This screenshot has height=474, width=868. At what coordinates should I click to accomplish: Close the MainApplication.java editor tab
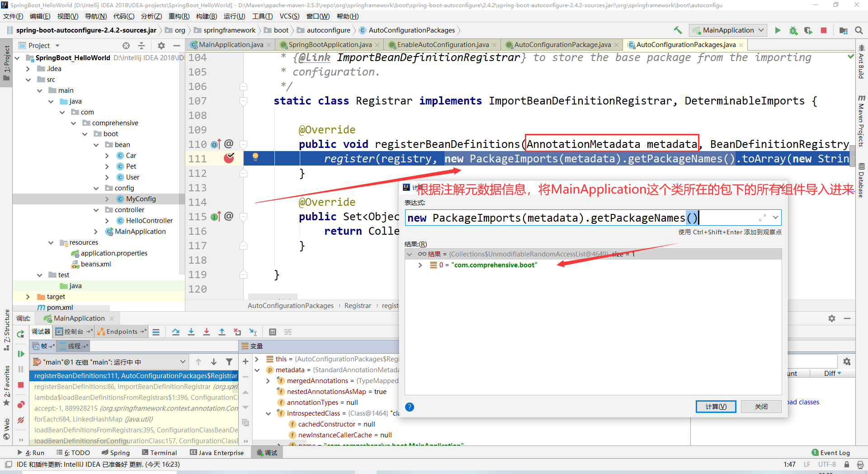[269, 45]
